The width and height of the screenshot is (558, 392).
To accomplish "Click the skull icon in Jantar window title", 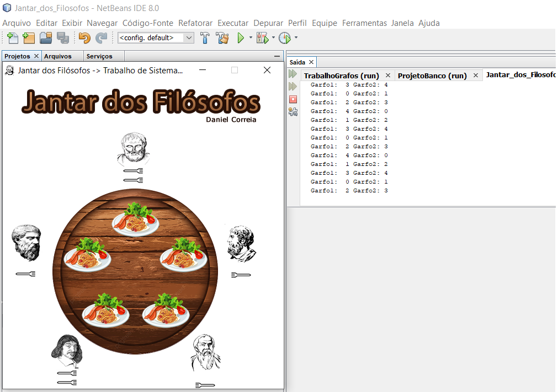I will click(x=9, y=71).
